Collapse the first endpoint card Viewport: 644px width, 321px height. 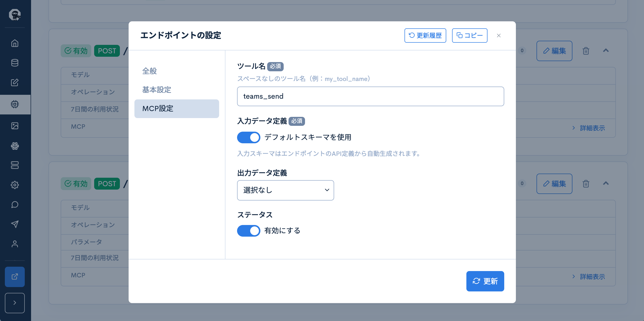606,51
